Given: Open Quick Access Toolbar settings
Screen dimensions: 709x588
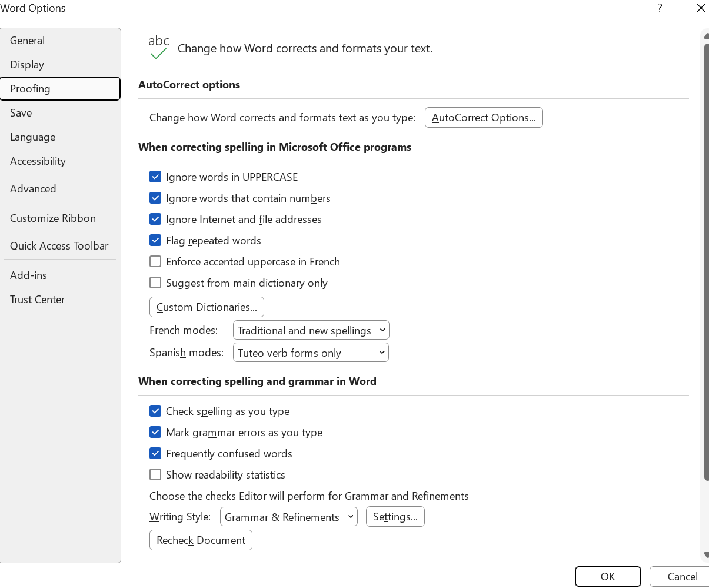Looking at the screenshot, I should (x=60, y=246).
